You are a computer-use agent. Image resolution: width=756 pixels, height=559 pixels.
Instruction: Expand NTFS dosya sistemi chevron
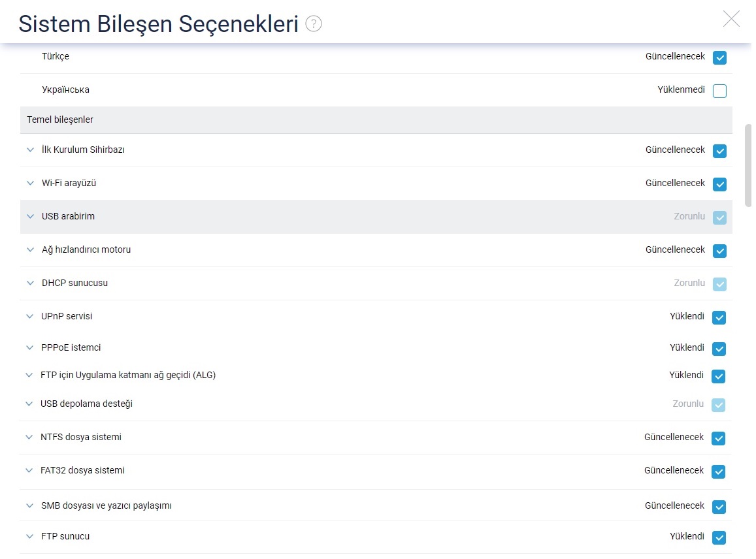29,437
